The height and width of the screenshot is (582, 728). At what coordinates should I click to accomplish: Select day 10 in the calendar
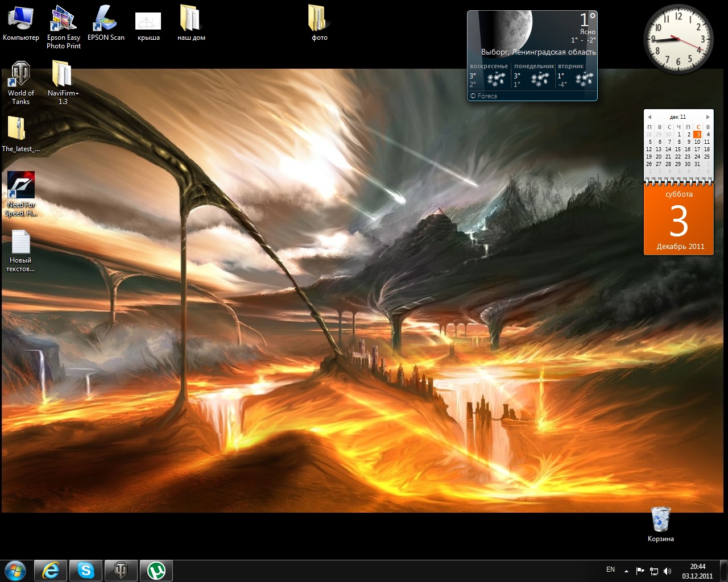(697, 142)
